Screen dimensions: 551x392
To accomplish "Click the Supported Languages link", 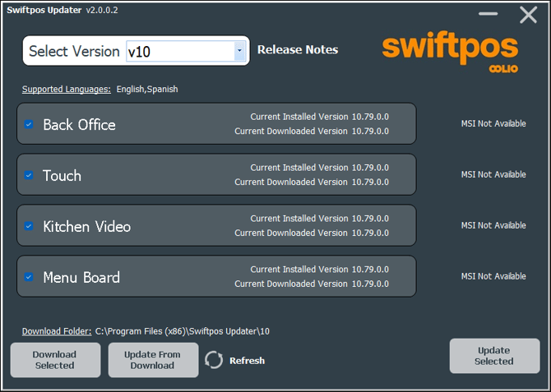I will pyautogui.click(x=67, y=90).
